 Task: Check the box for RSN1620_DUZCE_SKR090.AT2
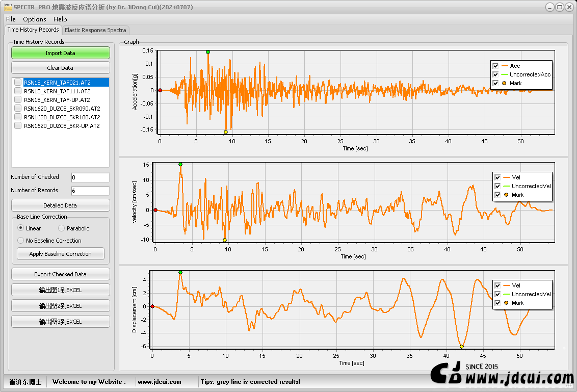coord(18,108)
